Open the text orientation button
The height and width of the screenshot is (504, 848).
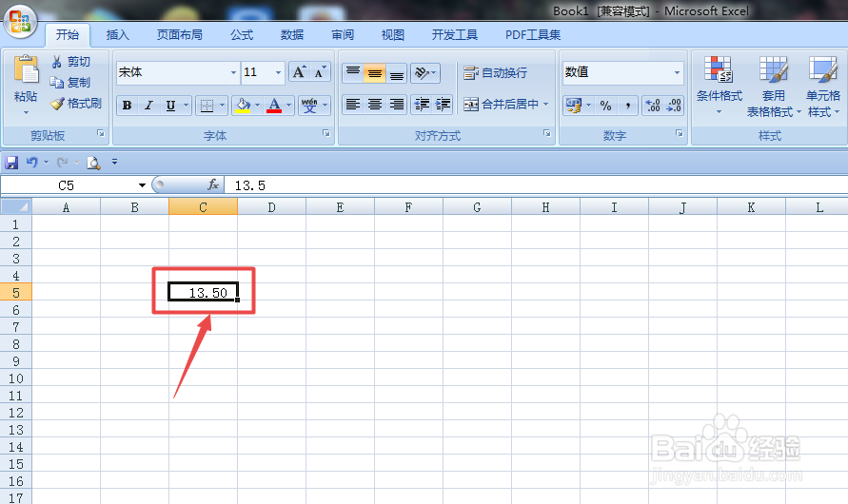coord(425,72)
